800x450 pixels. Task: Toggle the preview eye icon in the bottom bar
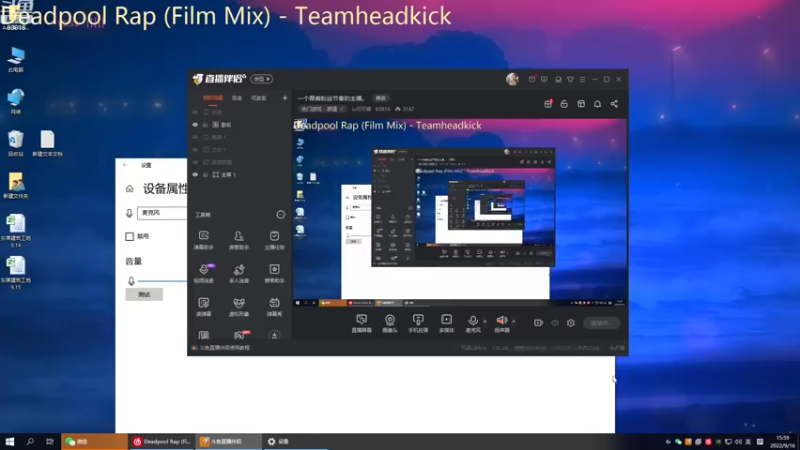coord(555,322)
